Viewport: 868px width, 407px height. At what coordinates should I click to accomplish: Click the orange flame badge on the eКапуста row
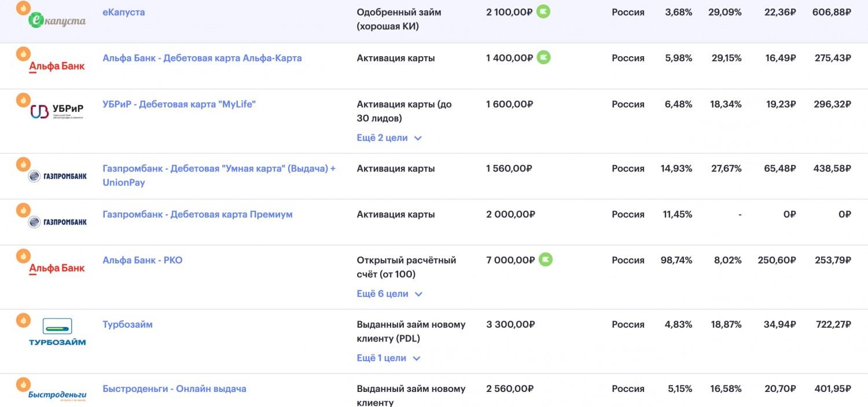(23, 8)
